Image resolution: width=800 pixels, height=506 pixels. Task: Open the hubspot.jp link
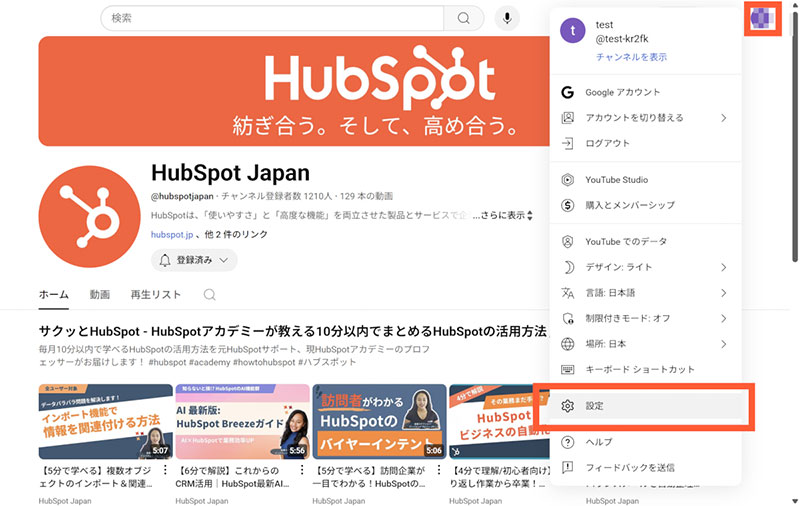[172, 235]
